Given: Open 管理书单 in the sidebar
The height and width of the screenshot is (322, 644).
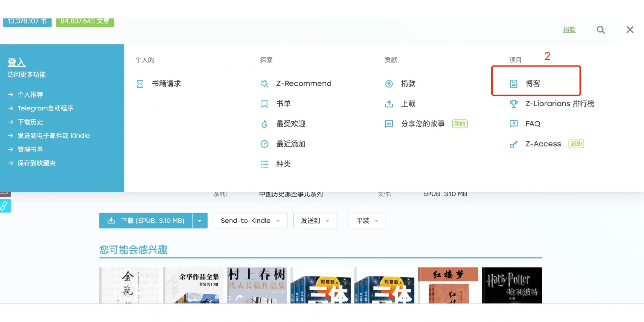Looking at the screenshot, I should coord(30,149).
